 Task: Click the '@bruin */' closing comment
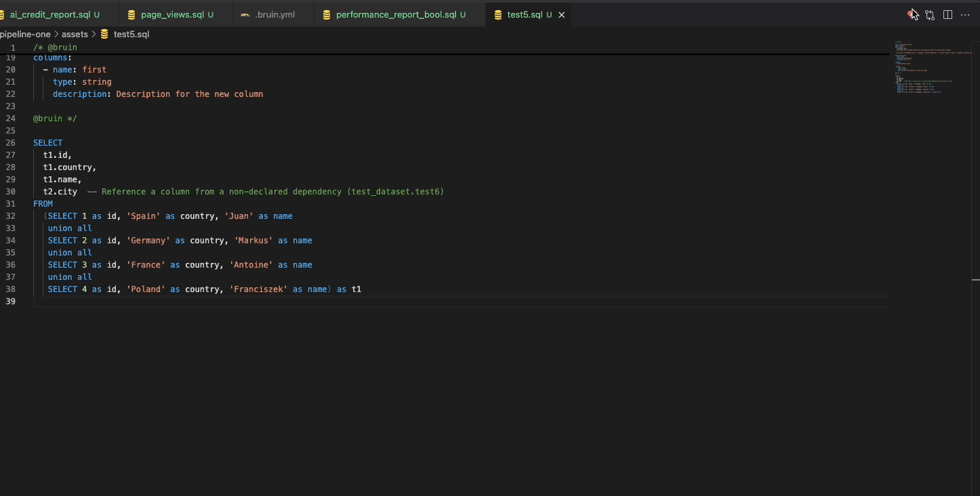coord(55,119)
